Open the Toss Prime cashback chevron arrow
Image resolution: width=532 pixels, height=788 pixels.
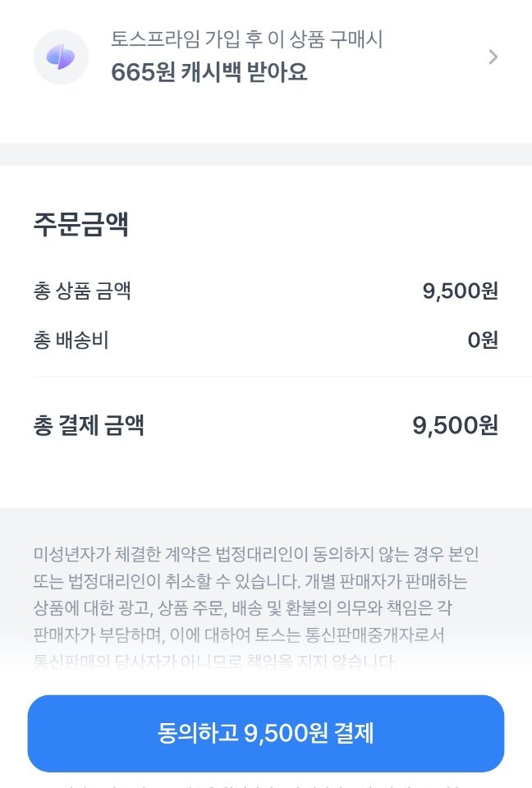(x=493, y=57)
